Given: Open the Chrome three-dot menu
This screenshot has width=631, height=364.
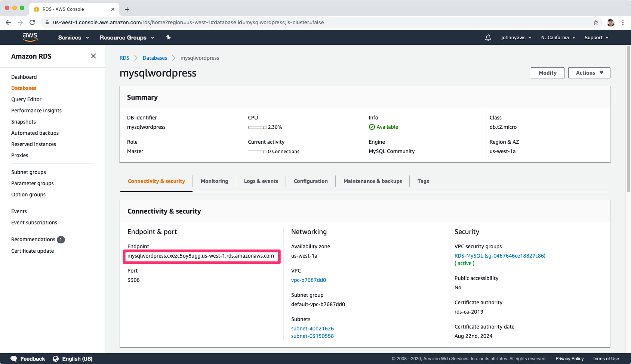Looking at the screenshot, I should [x=623, y=22].
